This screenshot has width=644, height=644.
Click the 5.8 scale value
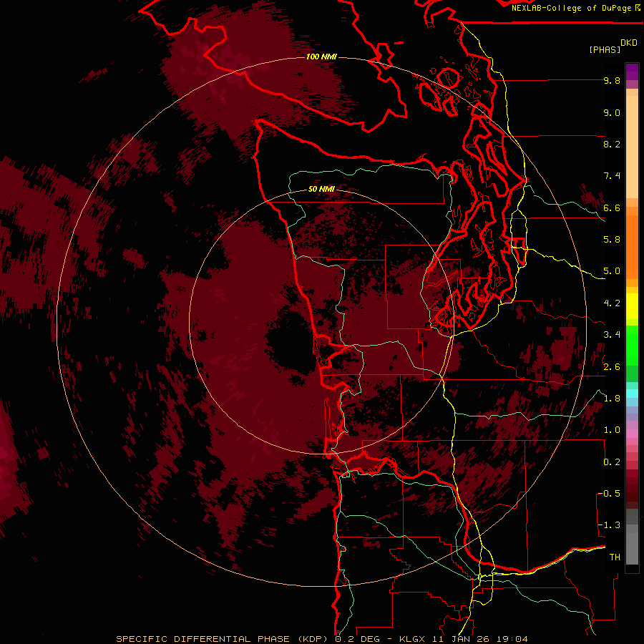coord(612,240)
